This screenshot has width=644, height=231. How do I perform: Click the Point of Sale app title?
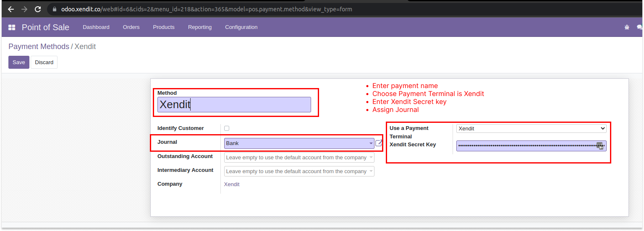tap(45, 27)
